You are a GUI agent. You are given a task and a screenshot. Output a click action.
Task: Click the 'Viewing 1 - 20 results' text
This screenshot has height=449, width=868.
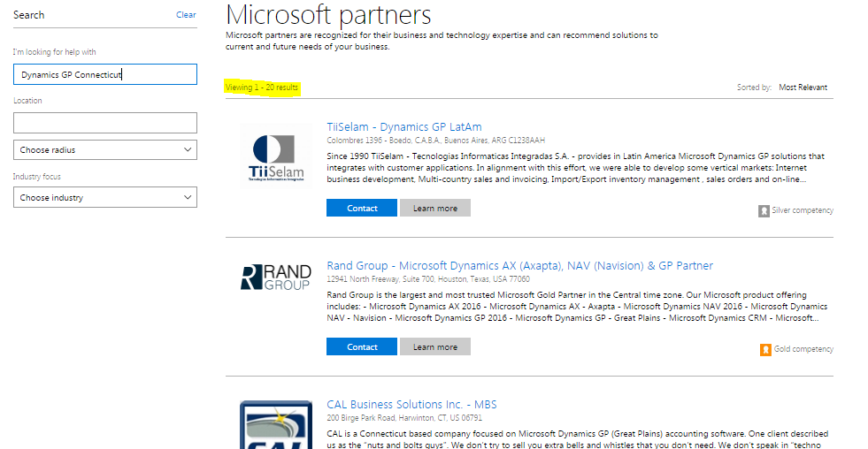point(262,88)
